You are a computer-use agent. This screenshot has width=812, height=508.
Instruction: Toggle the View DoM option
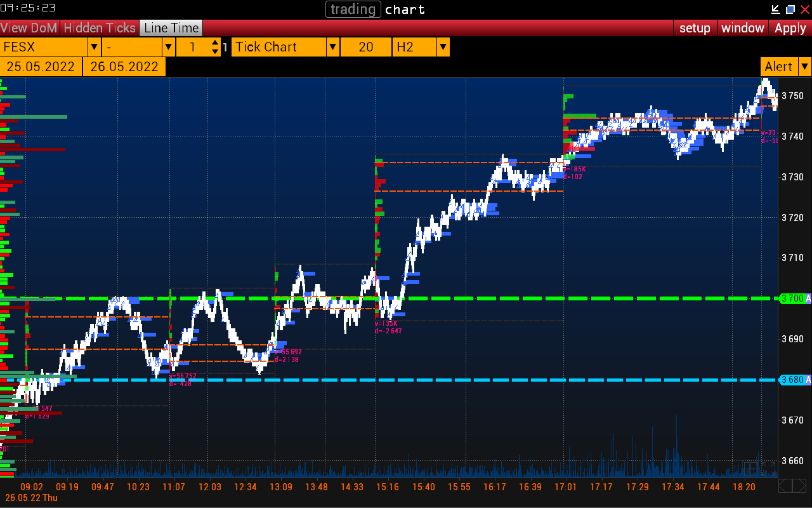(x=30, y=28)
